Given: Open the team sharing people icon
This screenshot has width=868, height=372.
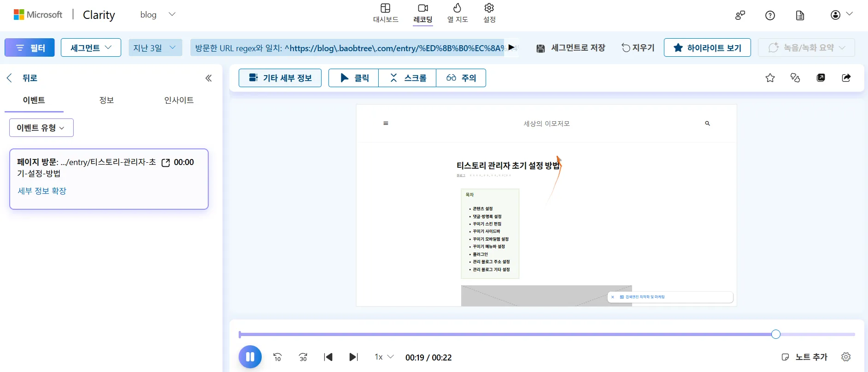Looking at the screenshot, I should (x=740, y=15).
